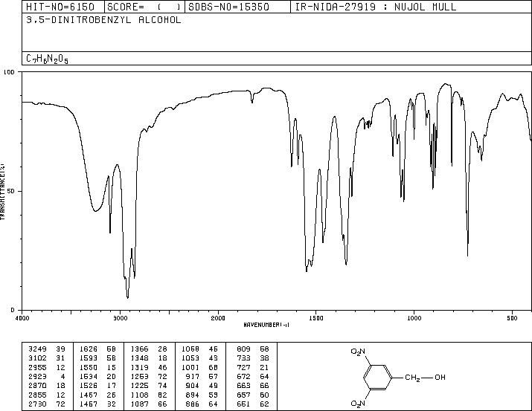
Task: Click the 657 peak table entry
Action: click(x=253, y=395)
